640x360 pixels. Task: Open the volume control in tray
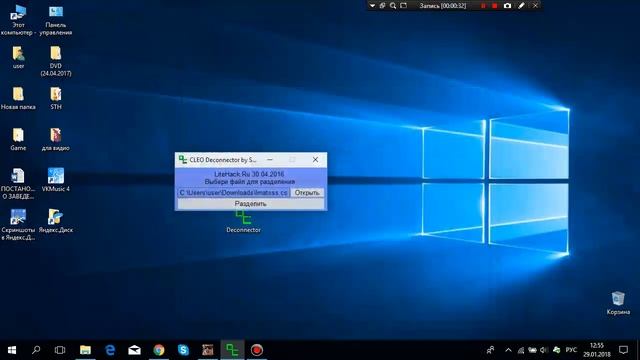pos(544,350)
